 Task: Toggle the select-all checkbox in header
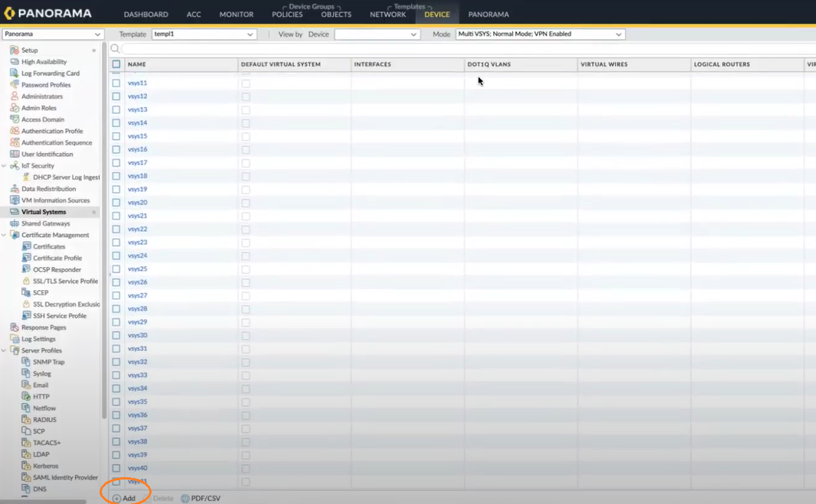click(116, 64)
